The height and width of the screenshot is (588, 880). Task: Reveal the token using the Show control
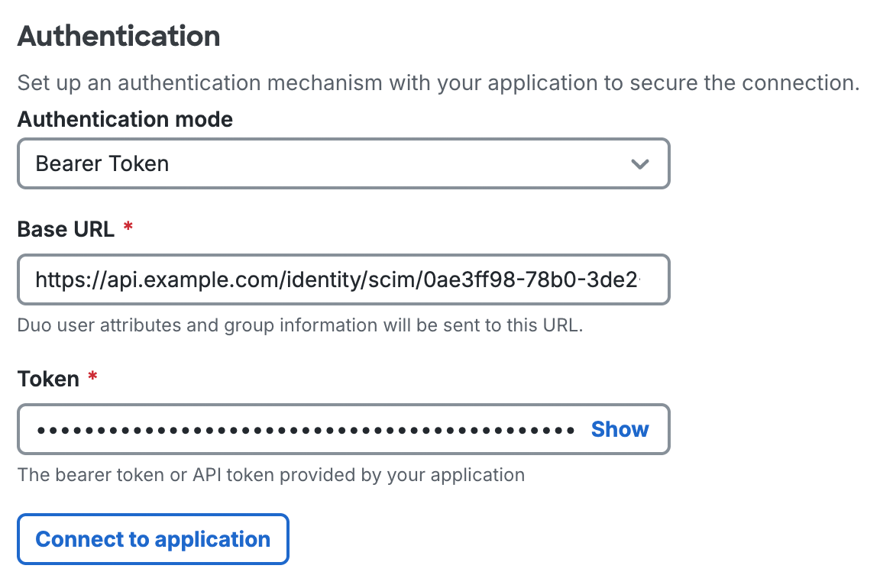[x=620, y=429]
